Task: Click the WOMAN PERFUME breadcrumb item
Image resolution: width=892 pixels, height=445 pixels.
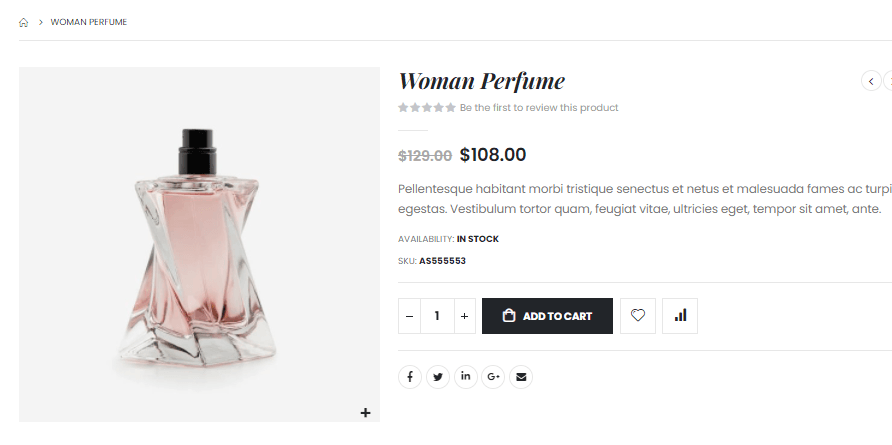Action: point(89,22)
